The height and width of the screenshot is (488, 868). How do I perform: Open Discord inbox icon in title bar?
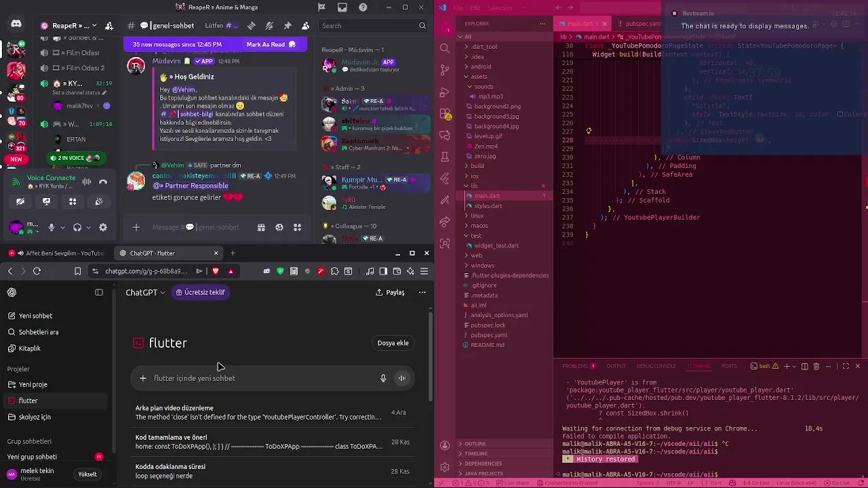(342, 7)
